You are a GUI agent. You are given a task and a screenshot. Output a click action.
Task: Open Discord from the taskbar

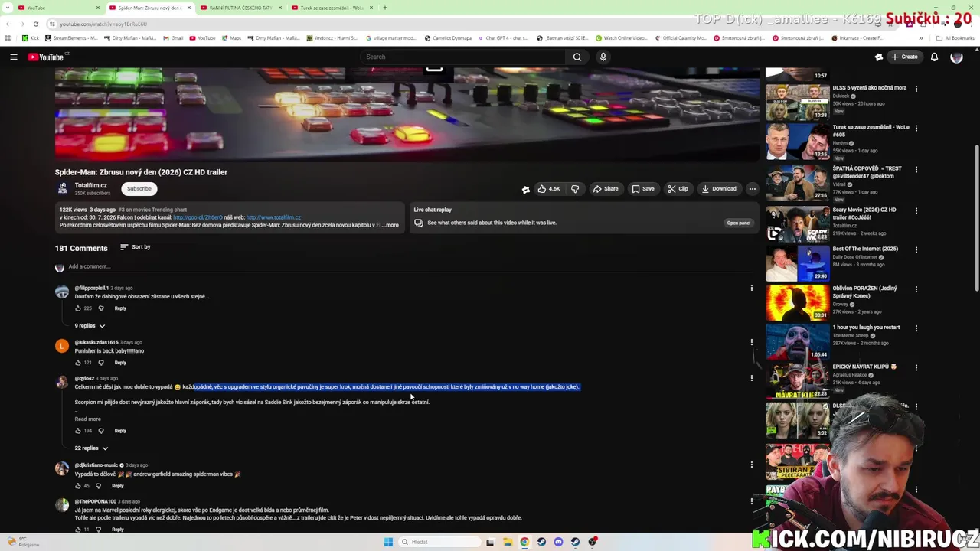(558, 542)
